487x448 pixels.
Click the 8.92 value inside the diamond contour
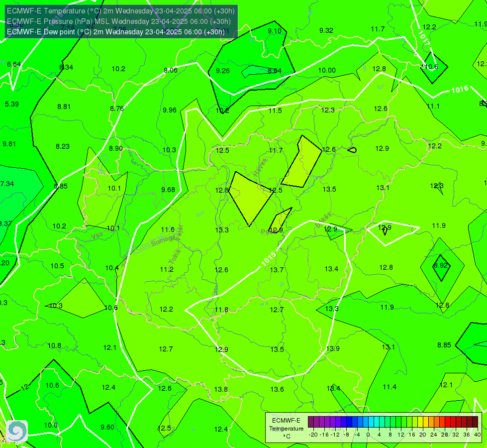click(441, 265)
